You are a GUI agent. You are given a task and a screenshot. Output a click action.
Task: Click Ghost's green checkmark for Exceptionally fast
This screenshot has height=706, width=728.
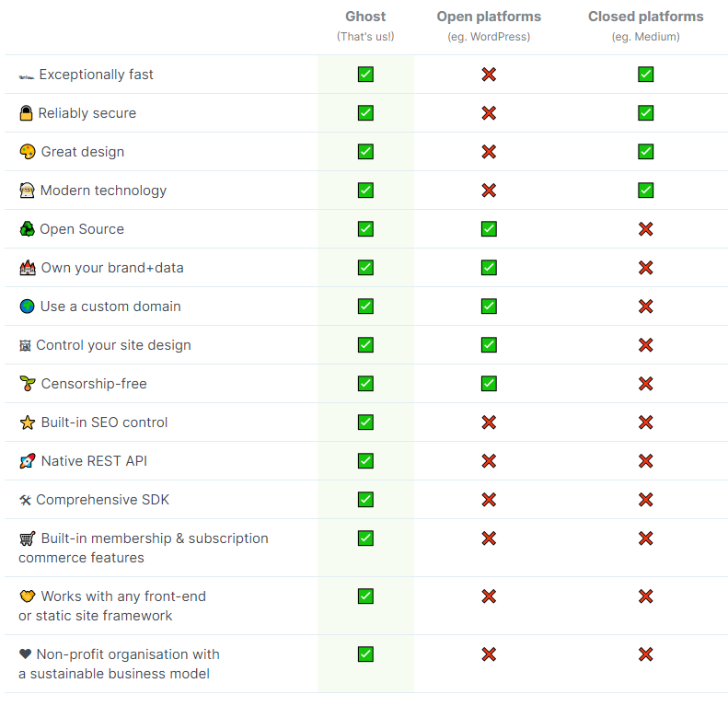point(365,75)
